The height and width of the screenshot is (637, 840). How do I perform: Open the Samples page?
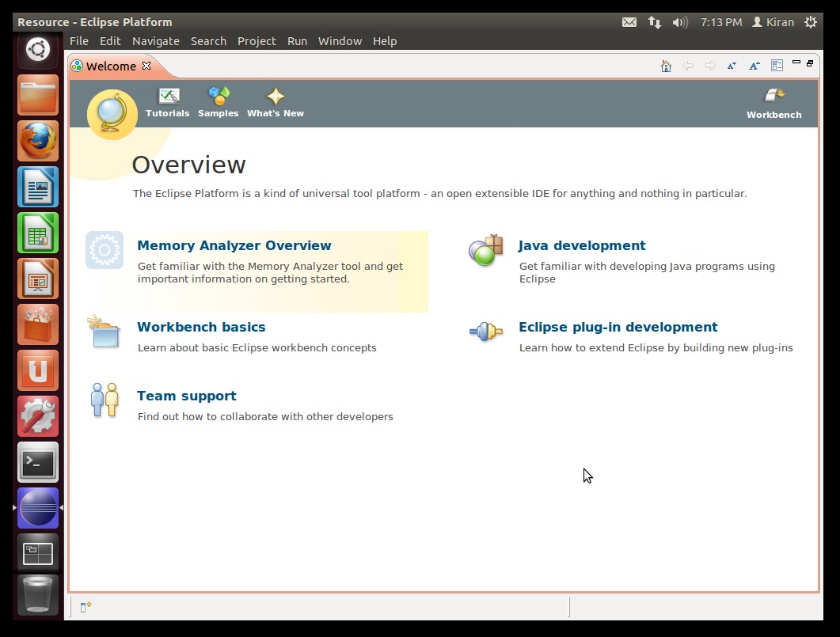218,103
